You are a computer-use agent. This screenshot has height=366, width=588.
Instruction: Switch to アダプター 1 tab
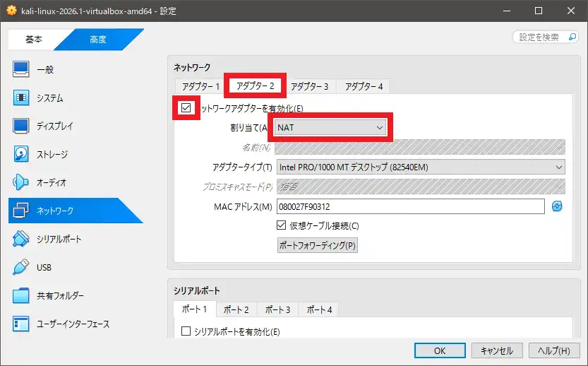(200, 86)
